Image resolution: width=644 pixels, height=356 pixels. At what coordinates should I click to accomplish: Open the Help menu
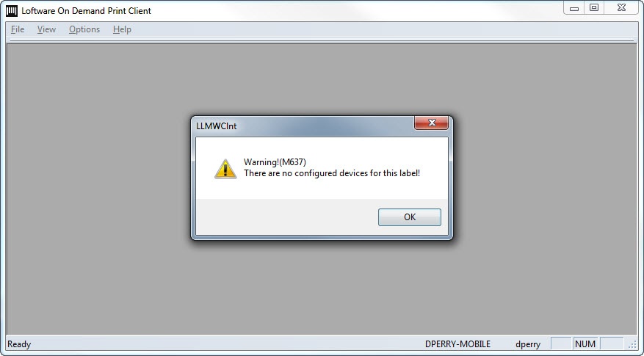tap(122, 29)
